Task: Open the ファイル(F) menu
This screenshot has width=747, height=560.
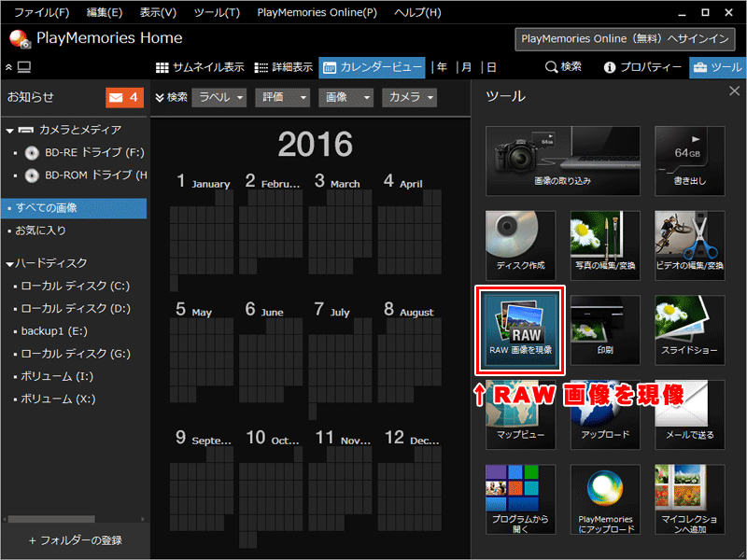Action: point(41,12)
